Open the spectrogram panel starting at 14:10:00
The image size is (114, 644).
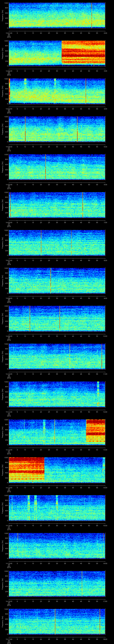[57, 356]
